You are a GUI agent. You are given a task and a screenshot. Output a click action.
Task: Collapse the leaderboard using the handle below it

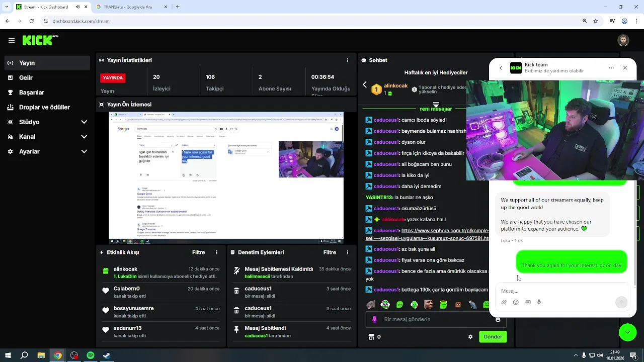click(436, 105)
